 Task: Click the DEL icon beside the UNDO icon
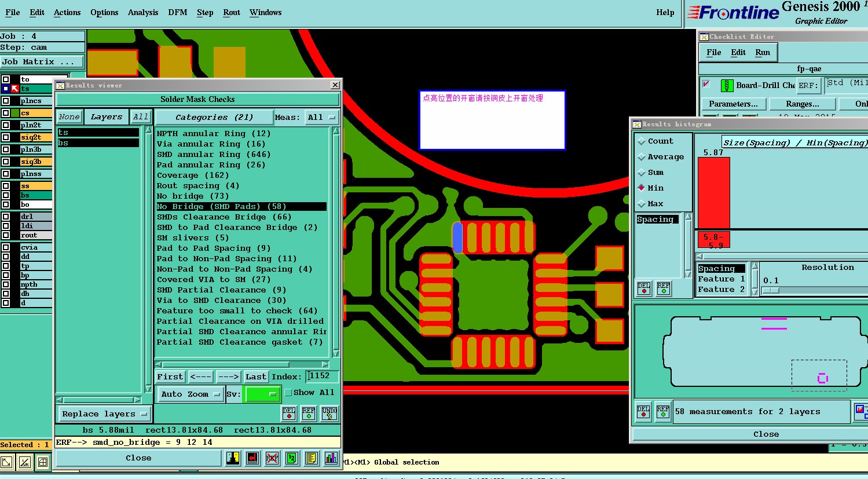click(289, 413)
